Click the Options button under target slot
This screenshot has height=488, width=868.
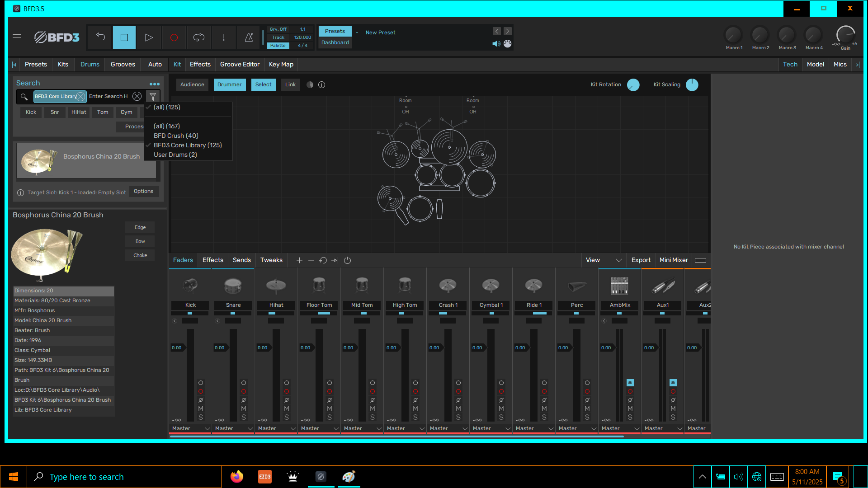(x=143, y=192)
